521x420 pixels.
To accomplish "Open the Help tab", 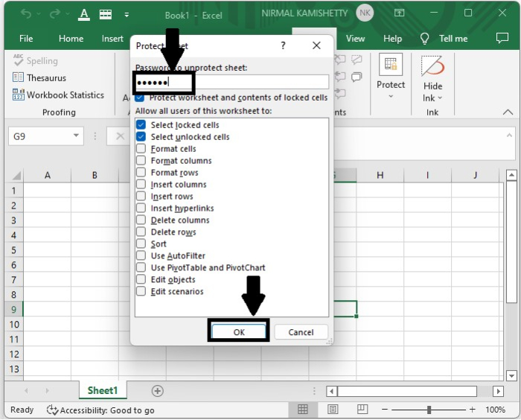I will [x=392, y=39].
